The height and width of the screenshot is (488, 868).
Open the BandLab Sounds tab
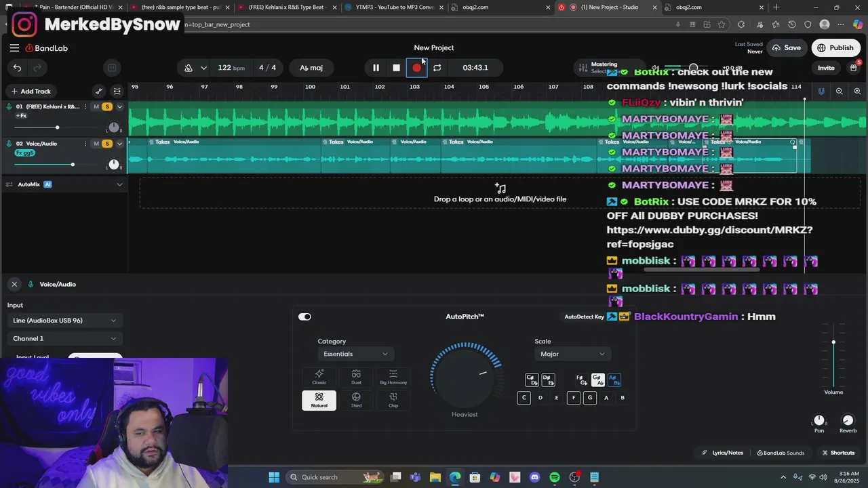pyautogui.click(x=781, y=453)
